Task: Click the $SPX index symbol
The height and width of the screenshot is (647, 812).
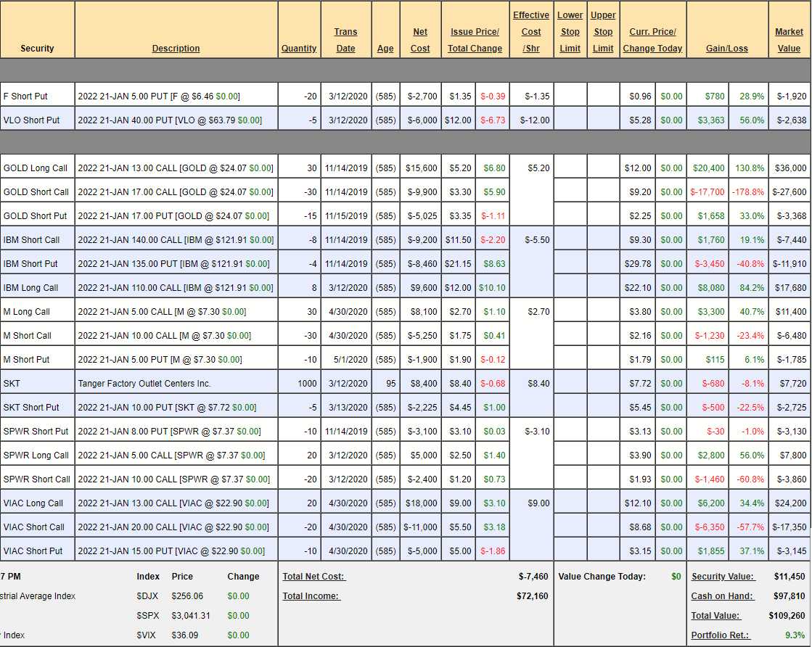Action: pyautogui.click(x=147, y=616)
